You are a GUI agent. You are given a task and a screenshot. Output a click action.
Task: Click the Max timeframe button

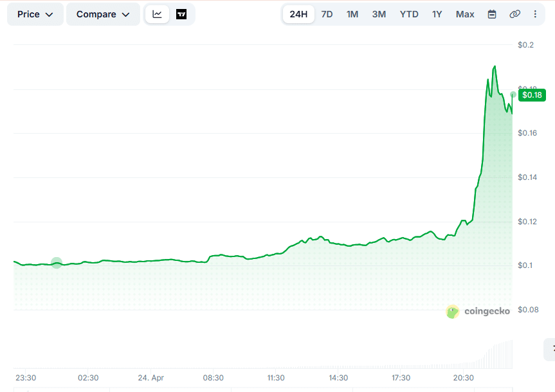(x=464, y=13)
